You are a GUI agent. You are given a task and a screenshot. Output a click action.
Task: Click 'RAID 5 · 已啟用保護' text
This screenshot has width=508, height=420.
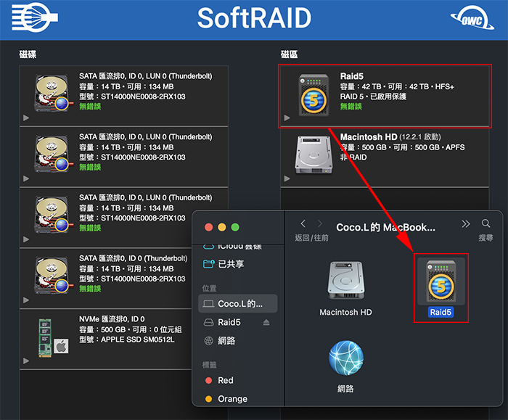[x=373, y=96]
